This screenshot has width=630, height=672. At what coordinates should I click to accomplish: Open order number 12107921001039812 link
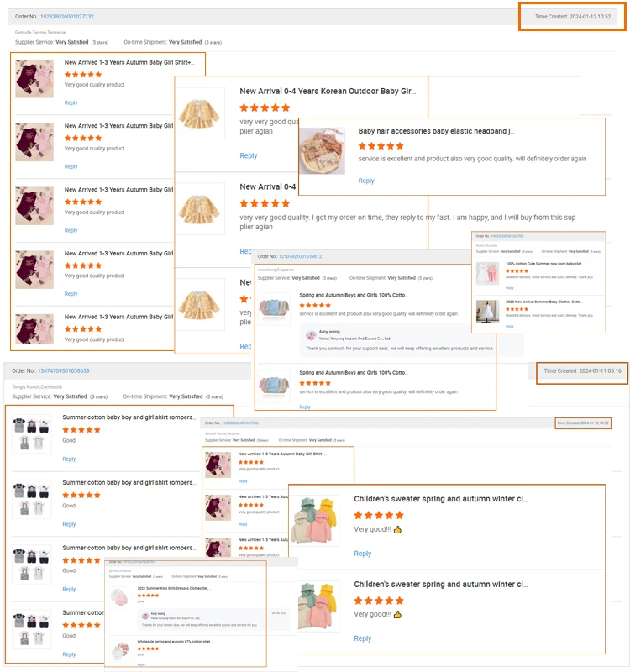pyautogui.click(x=300, y=256)
